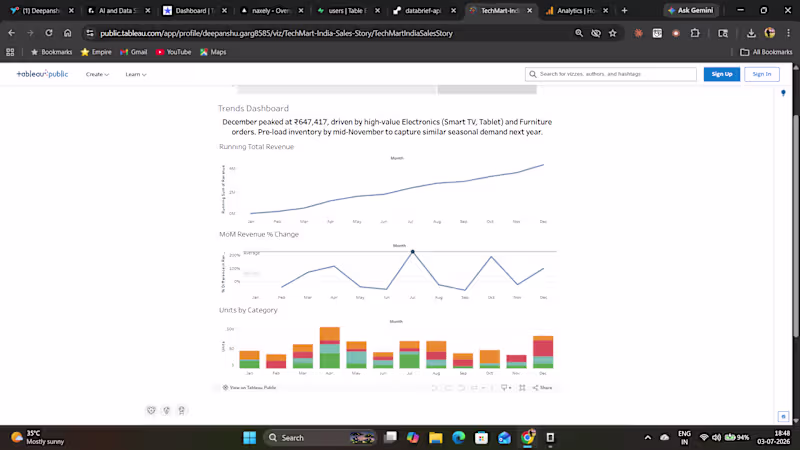800x450 pixels.
Task: Click the orange October bar segment
Action: tap(490, 357)
